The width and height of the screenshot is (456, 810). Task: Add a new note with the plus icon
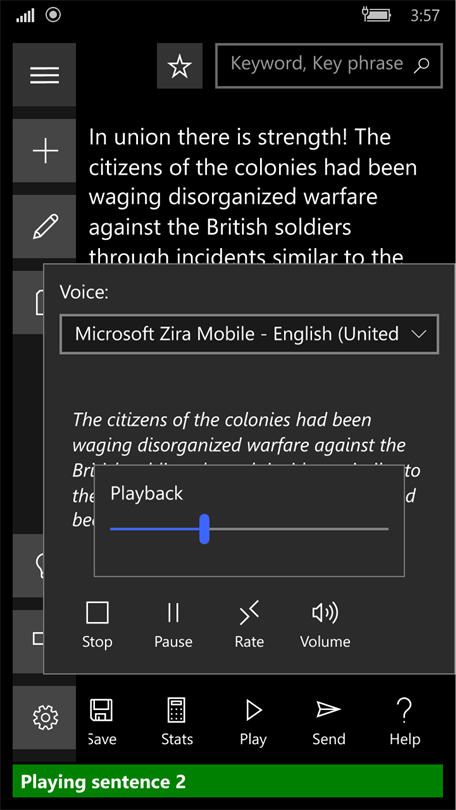[x=44, y=151]
